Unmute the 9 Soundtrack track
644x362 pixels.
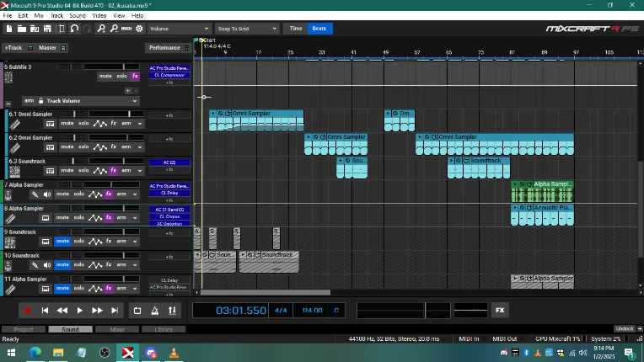(62, 242)
